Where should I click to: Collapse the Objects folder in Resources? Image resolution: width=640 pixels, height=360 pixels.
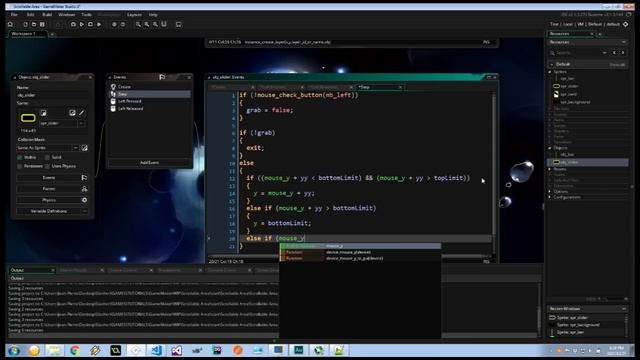(x=550, y=148)
